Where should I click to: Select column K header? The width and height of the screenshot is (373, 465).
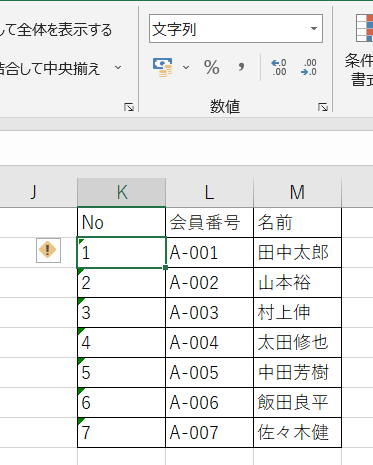[x=122, y=192]
